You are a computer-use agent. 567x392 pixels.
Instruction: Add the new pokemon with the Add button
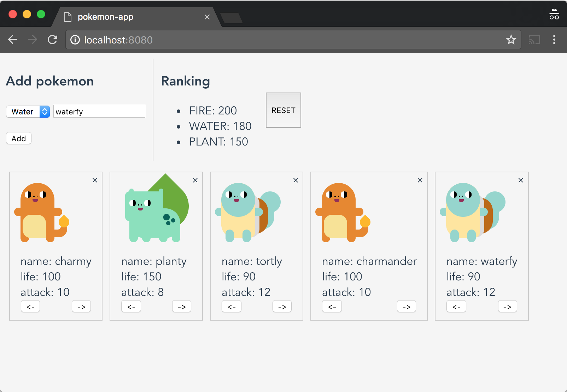pos(19,138)
